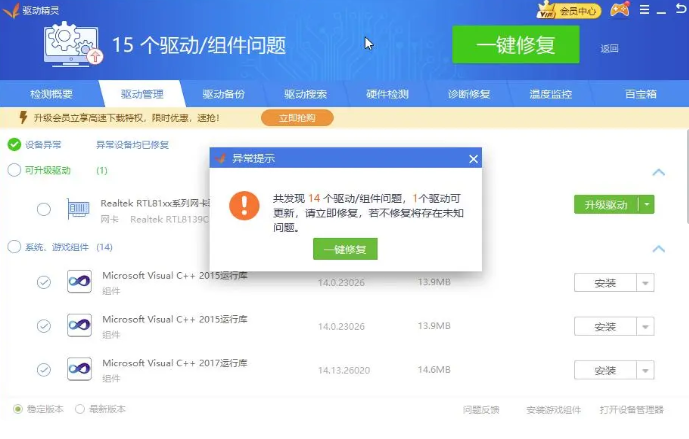Select the 可升级驱动 group radio
This screenshot has height=439, width=689.
(14, 170)
